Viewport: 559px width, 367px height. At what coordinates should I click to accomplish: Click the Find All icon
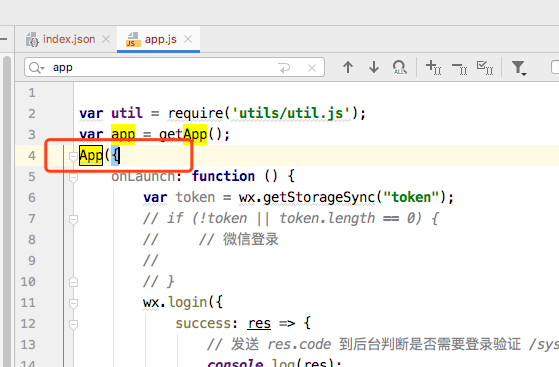399,67
